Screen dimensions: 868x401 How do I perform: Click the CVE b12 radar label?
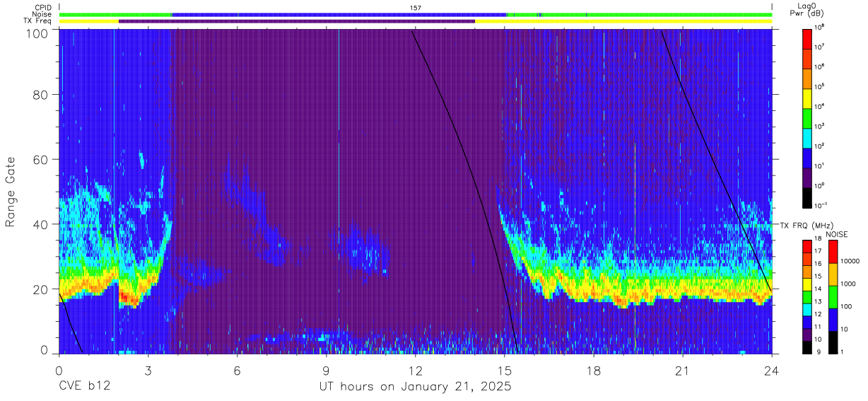[x=84, y=388]
